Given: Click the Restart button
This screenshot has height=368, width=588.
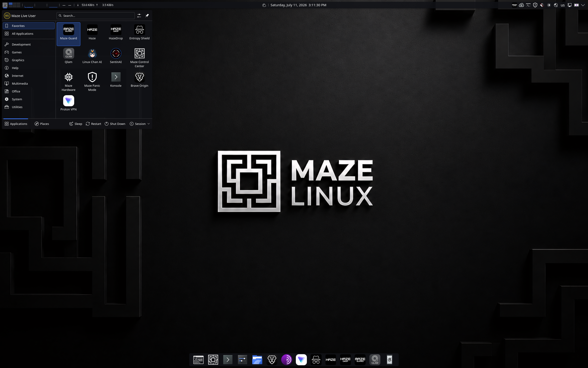Looking at the screenshot, I should point(93,124).
